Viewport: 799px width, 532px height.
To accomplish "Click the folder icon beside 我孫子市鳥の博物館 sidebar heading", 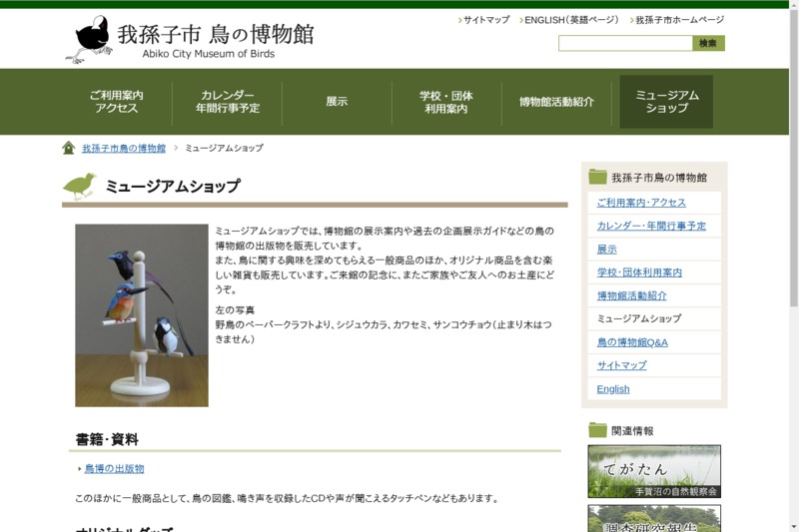I will (597, 177).
